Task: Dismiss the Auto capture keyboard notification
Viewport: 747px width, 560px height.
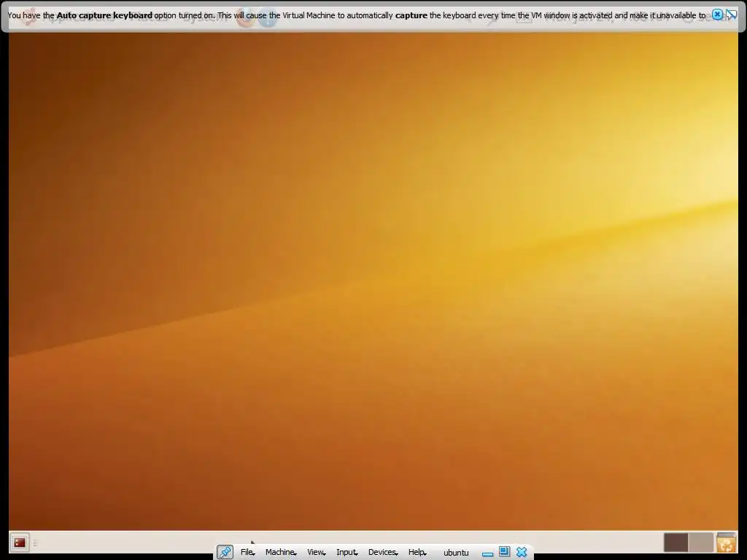Action: 717,15
